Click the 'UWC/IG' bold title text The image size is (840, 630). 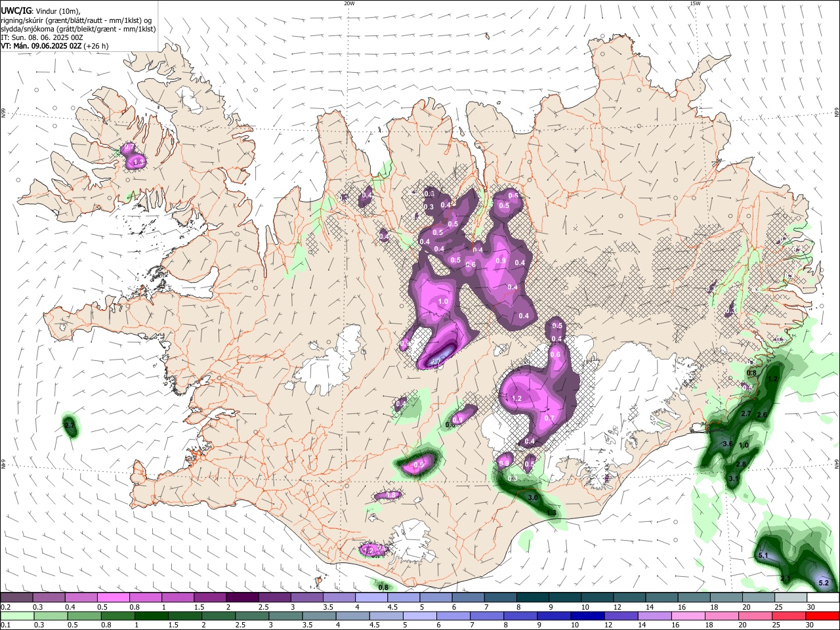(x=15, y=11)
